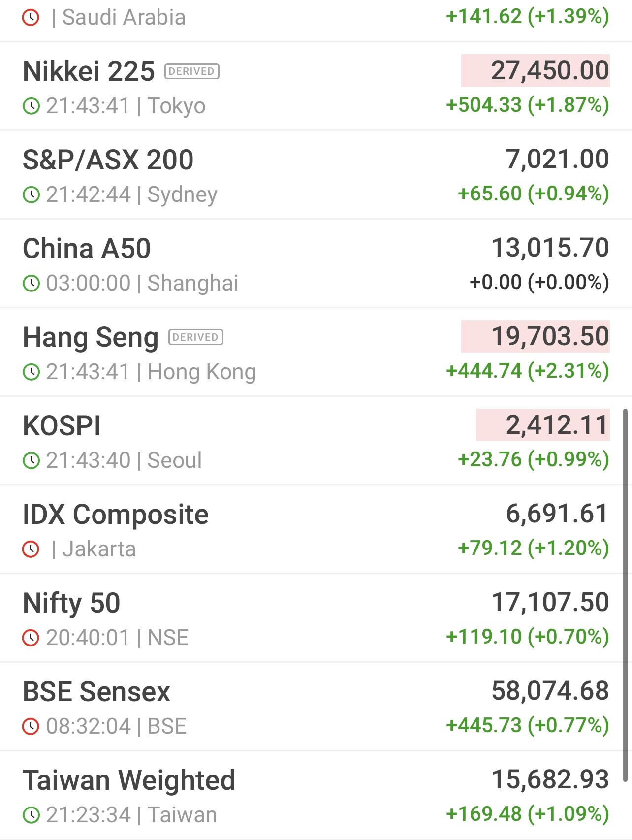Tap the BSE Sensex change +445.73 (+0.77%)
The height and width of the screenshot is (840, 632).
coord(527,725)
